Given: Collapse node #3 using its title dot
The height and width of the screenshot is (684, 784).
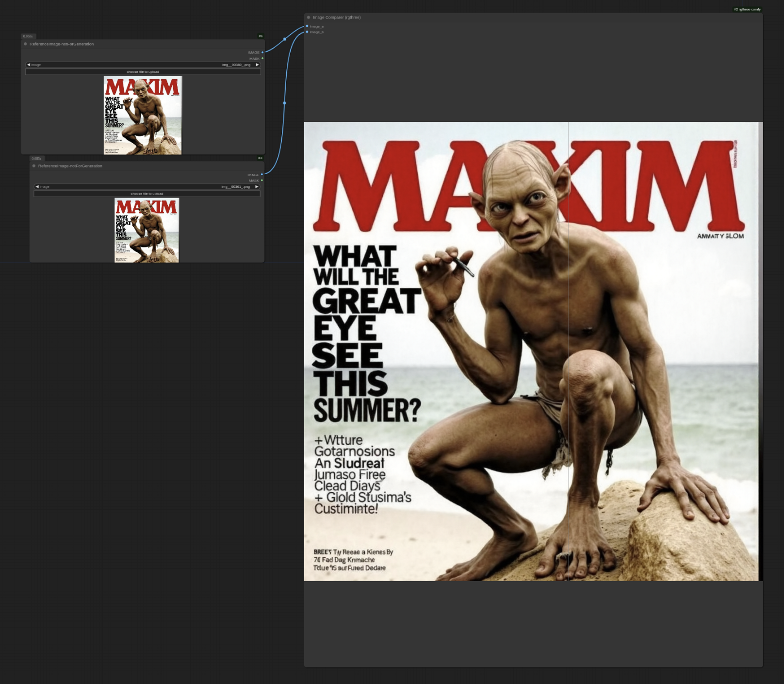Looking at the screenshot, I should [34, 166].
